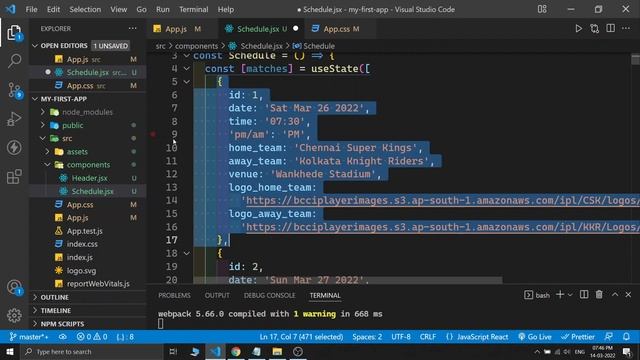Screen dimensions: 640x360
Task: Open the File menu
Action: click(x=31, y=9)
